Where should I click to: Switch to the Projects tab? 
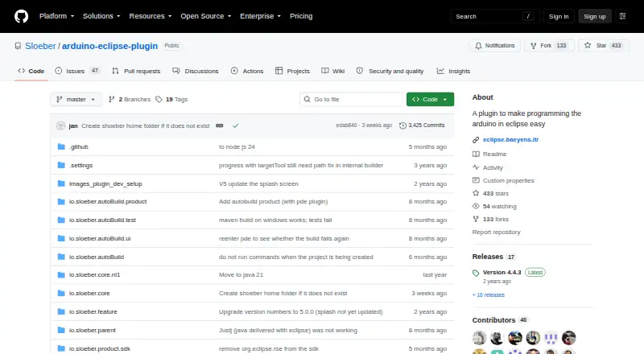coord(292,71)
